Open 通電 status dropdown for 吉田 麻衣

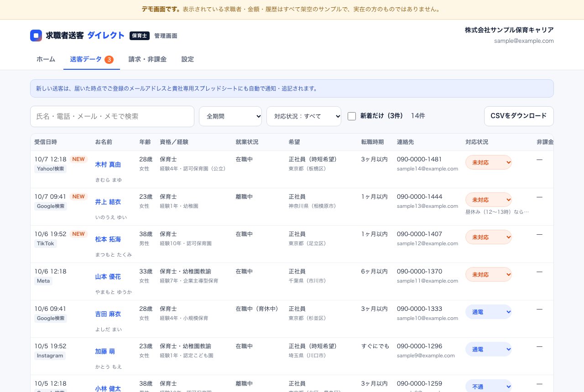click(489, 312)
